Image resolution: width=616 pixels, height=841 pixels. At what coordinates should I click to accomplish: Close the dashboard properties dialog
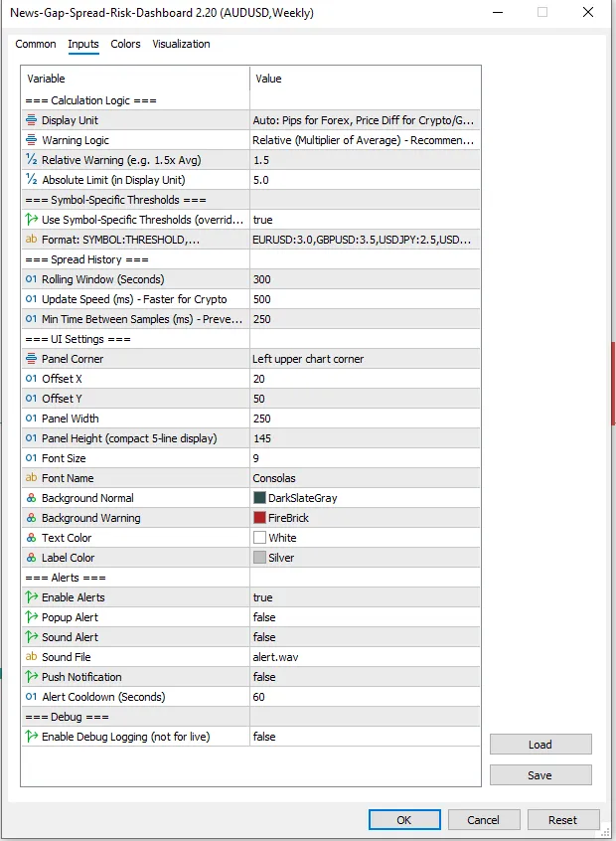pos(588,12)
